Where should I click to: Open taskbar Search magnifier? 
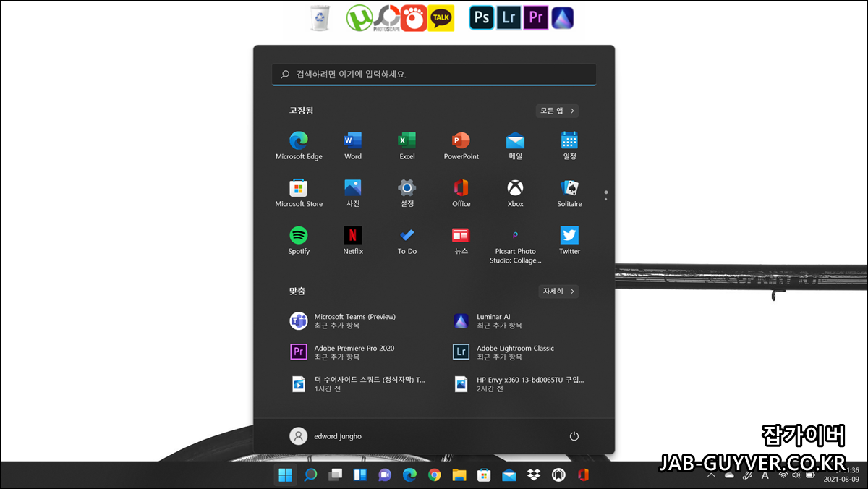(x=310, y=475)
